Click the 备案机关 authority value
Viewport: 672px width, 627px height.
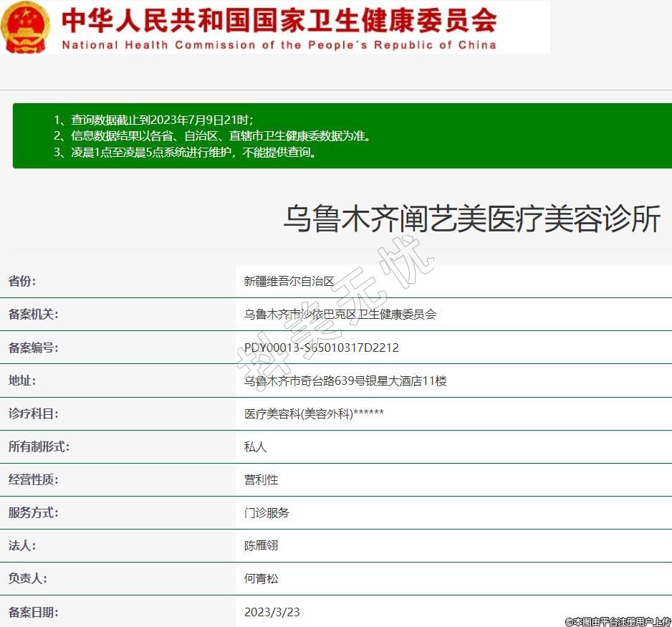click(340, 315)
